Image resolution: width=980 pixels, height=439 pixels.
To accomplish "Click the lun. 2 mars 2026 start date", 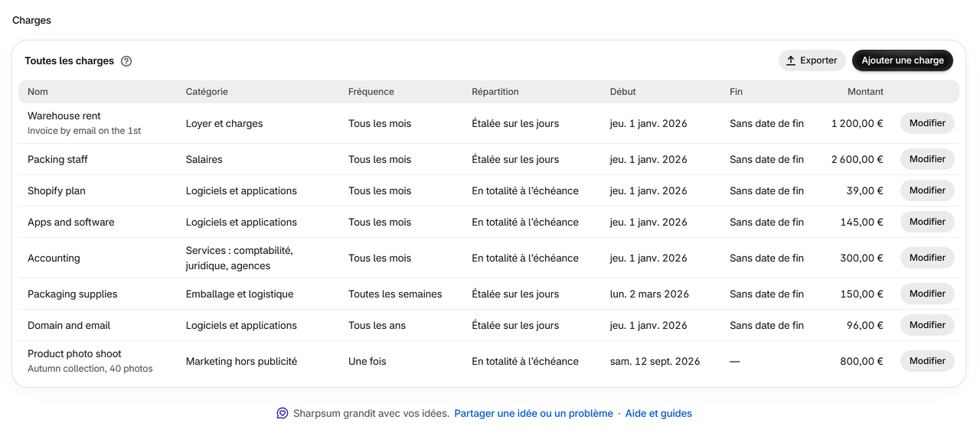I will pyautogui.click(x=649, y=294).
